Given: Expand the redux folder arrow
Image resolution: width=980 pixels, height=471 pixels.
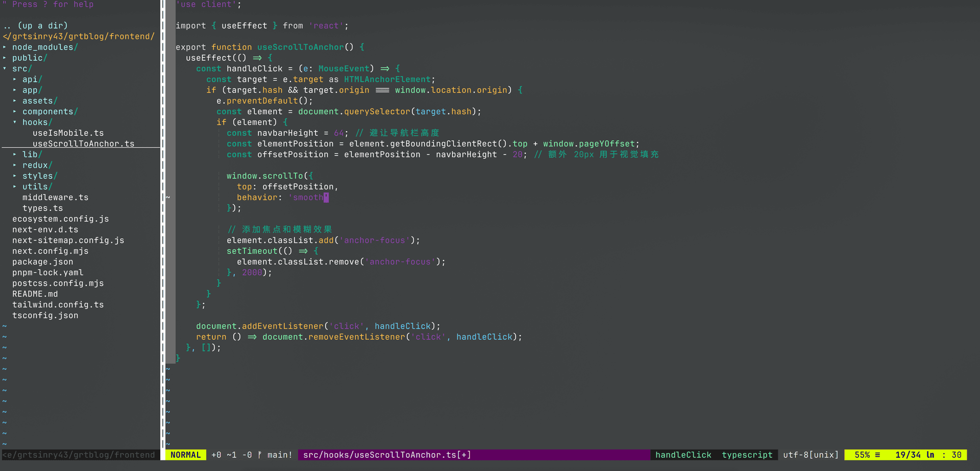Looking at the screenshot, I should tap(15, 165).
